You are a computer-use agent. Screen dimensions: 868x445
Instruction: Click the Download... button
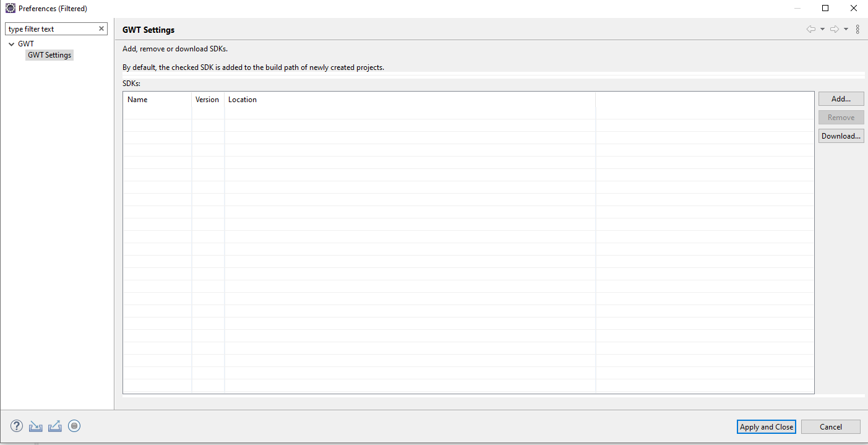[x=841, y=136]
